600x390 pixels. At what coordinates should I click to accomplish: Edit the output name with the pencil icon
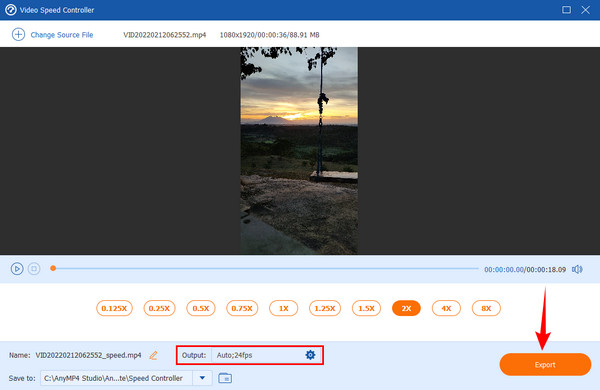[x=153, y=355]
